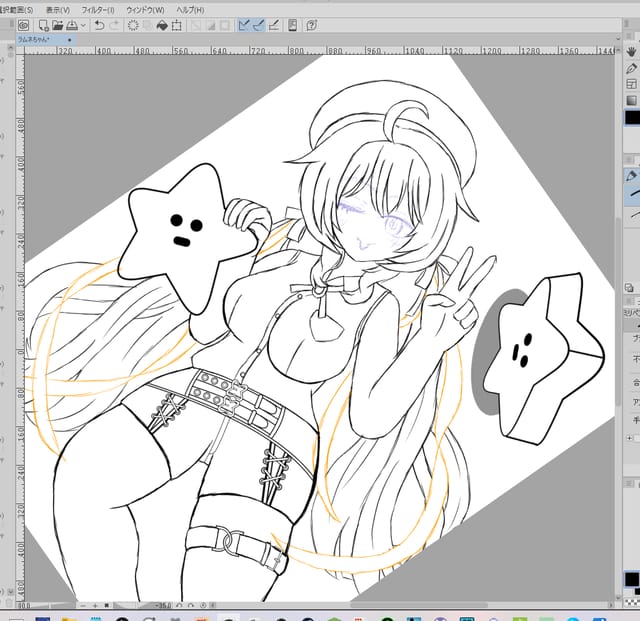Toggle Snap to Special Ruler

point(259,24)
